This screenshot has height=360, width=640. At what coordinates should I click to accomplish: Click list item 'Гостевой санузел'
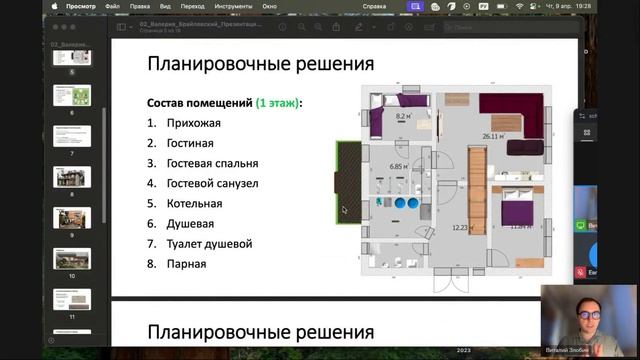pos(212,184)
